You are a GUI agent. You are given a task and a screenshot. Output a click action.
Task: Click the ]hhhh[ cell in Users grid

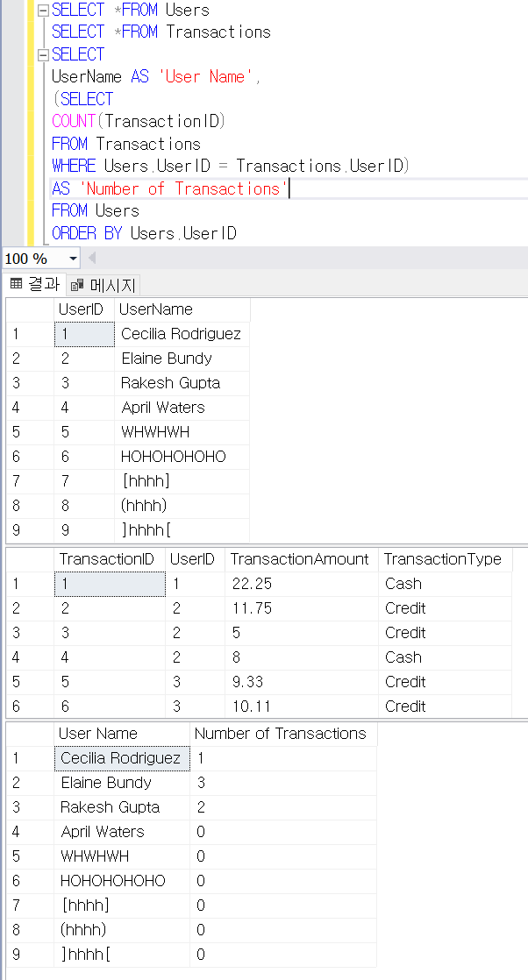(x=182, y=530)
